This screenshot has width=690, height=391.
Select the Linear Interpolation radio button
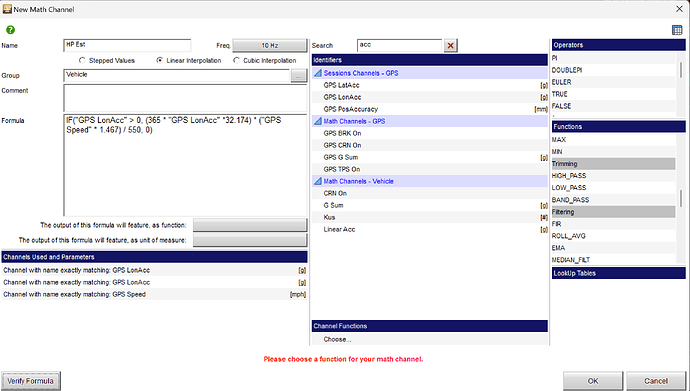[160, 60]
